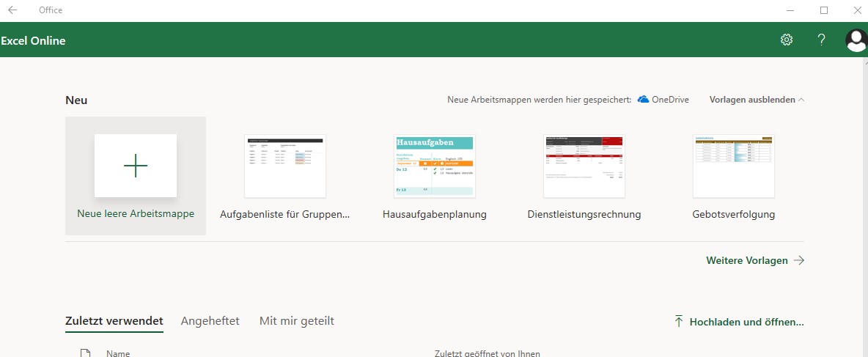Click the arrow next to Weitere Vorlagen
Screen dimensions: 868x357
(799, 261)
